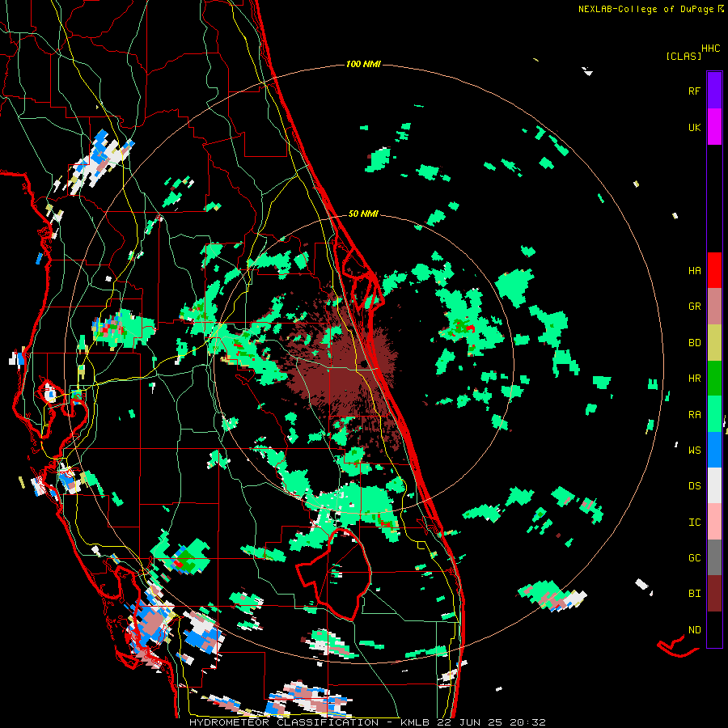Select the IC light pink legend swatch
Image resolution: width=728 pixels, height=728 pixels.
(x=714, y=522)
